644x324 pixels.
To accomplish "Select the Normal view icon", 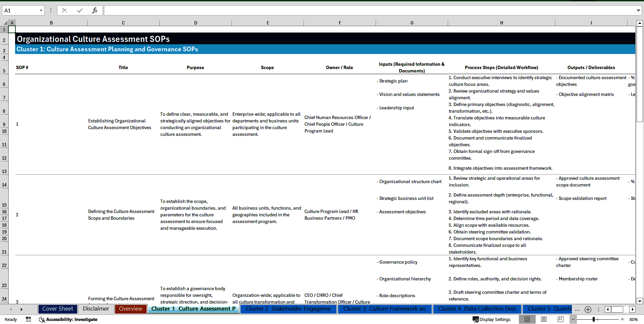I will [527, 319].
